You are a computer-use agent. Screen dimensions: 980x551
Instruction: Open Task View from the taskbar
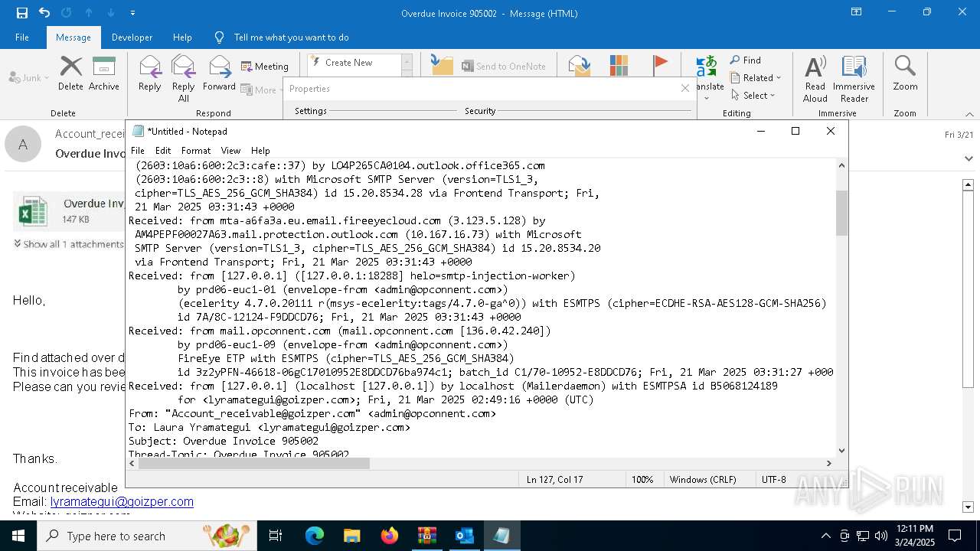coord(276,536)
